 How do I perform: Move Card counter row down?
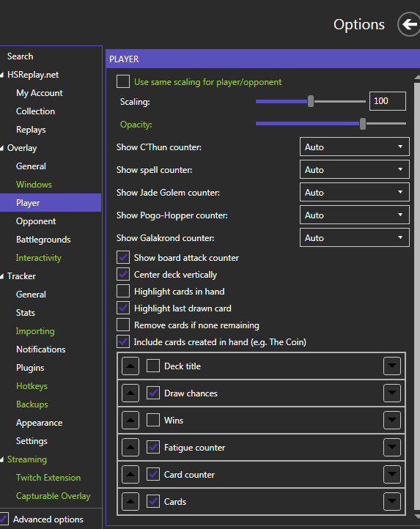[x=392, y=474]
